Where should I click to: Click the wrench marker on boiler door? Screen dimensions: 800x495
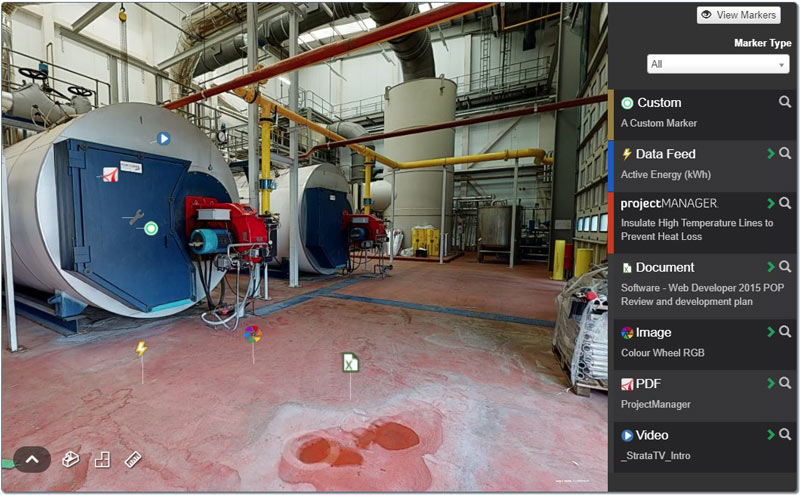(136, 218)
